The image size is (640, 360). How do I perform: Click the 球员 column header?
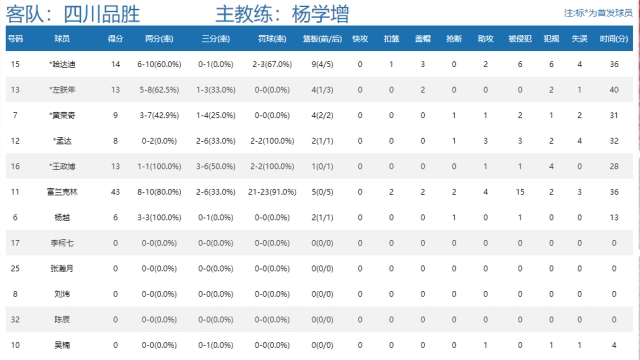[x=62, y=39]
